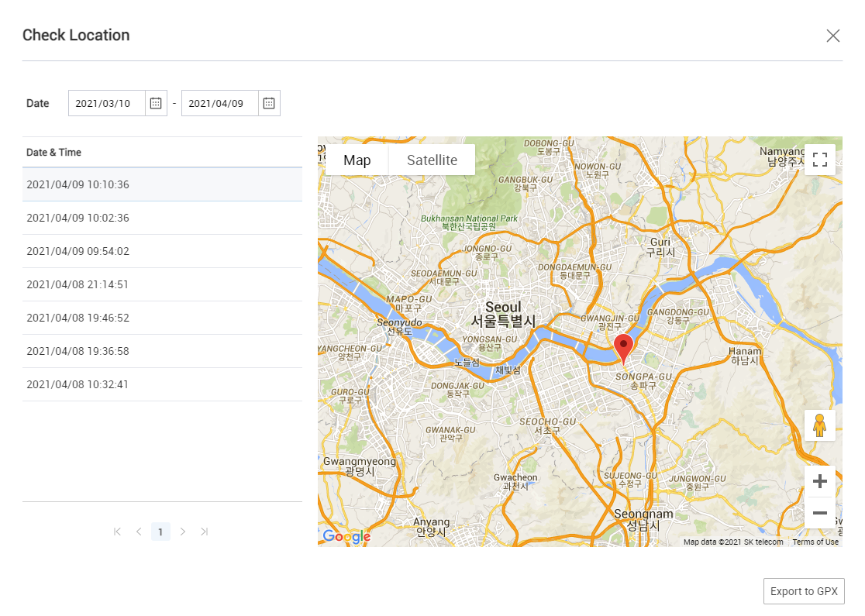
Task: Zoom out on the map
Action: point(820,513)
